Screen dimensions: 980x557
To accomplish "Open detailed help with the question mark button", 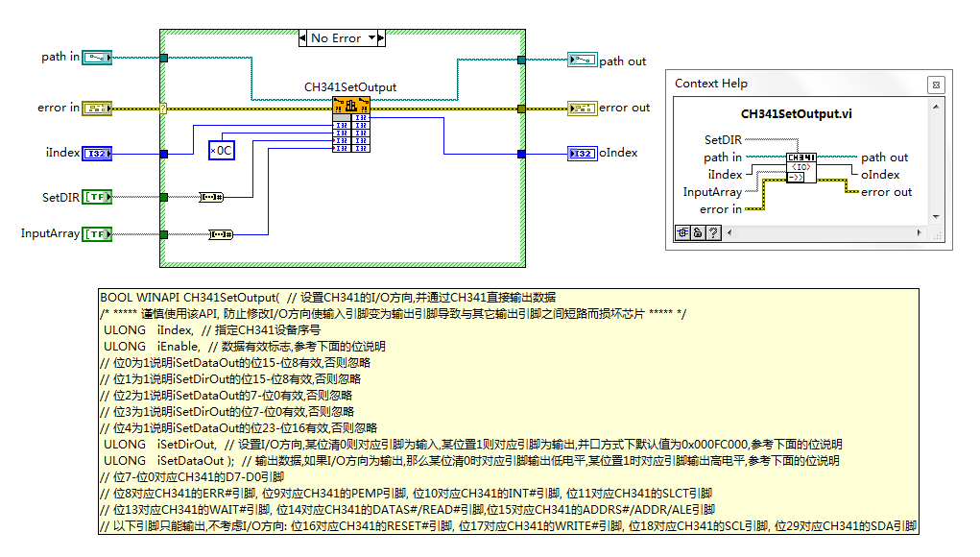I will [x=714, y=233].
